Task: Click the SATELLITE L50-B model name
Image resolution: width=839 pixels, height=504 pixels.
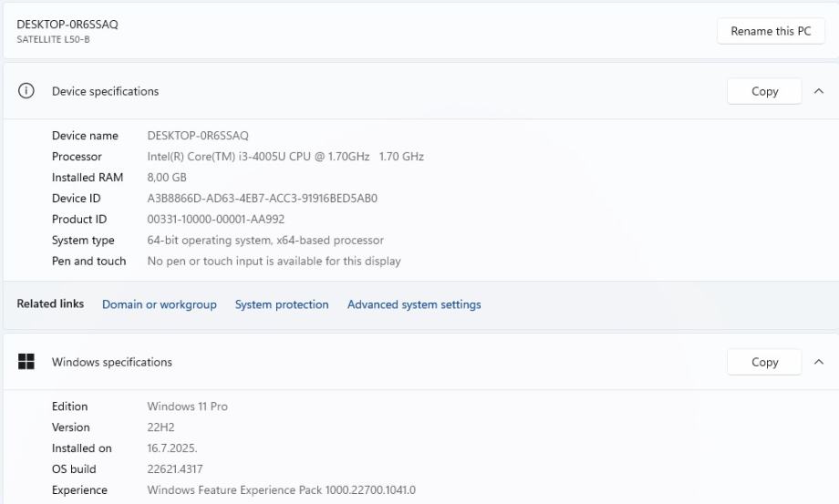Action: (53, 40)
